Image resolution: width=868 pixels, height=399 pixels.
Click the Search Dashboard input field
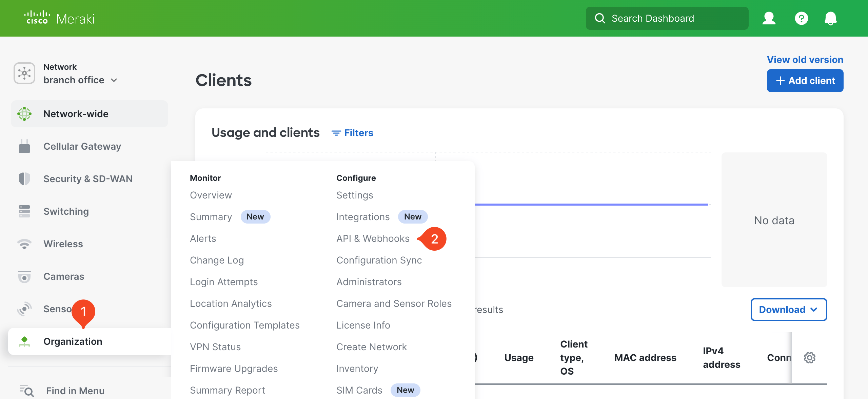coord(667,18)
